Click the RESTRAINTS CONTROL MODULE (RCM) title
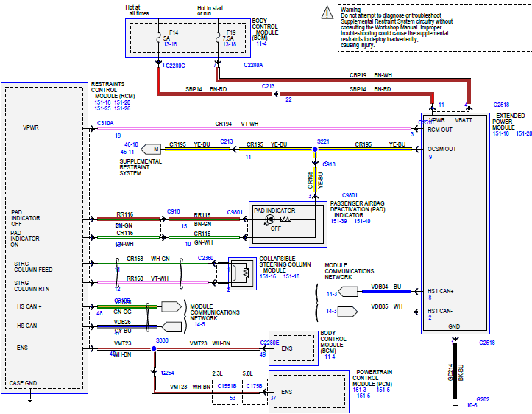Screen dimensions: 532x414 [x=113, y=90]
